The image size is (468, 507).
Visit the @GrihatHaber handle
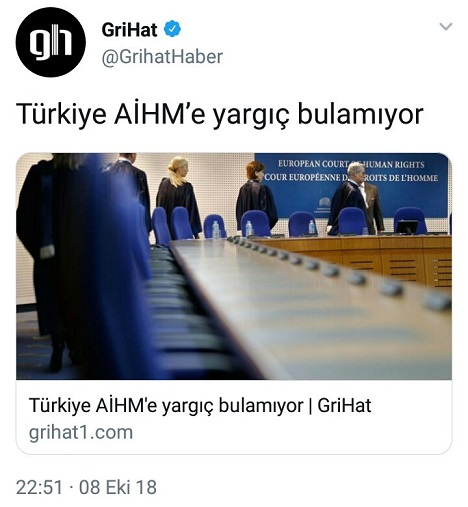pyautogui.click(x=162, y=57)
